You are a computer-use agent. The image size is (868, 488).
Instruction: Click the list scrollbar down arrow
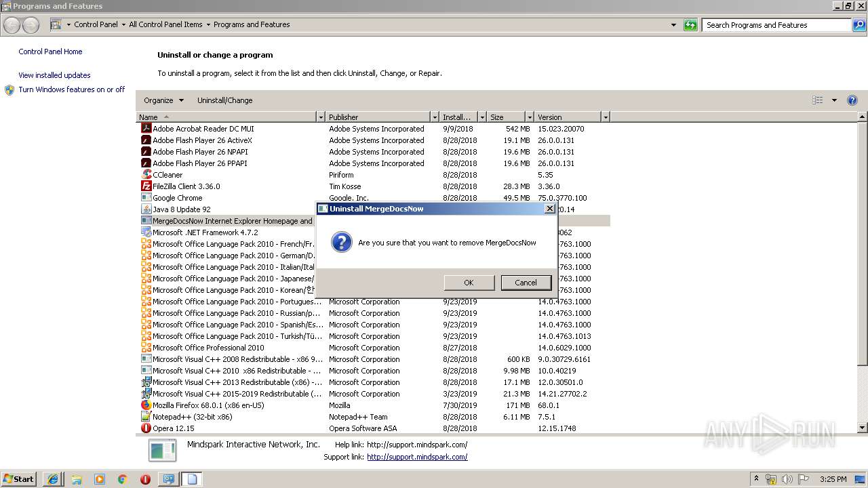click(x=863, y=428)
